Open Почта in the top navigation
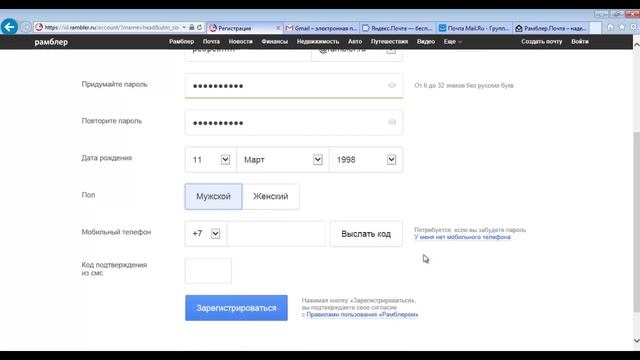Screen dimensions: 640x360 tap(211, 42)
